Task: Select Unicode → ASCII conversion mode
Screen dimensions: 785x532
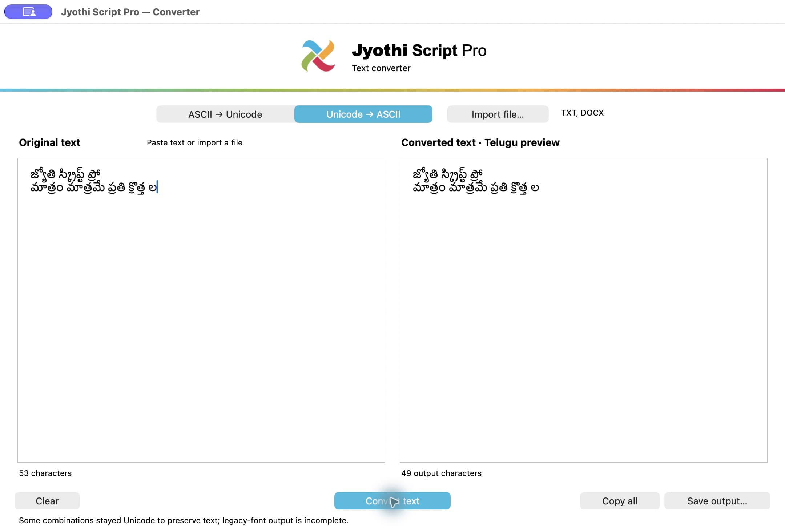Action: click(x=363, y=114)
